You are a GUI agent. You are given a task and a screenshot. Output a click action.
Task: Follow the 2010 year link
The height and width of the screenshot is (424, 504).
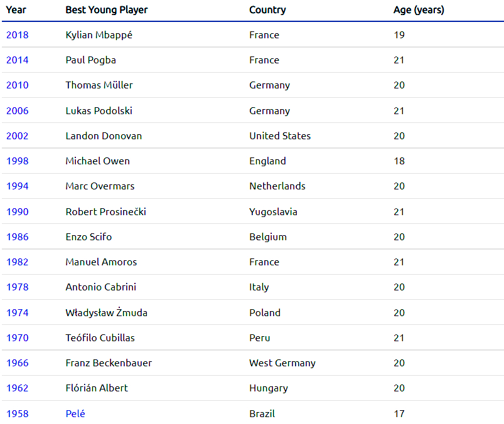tap(18, 85)
